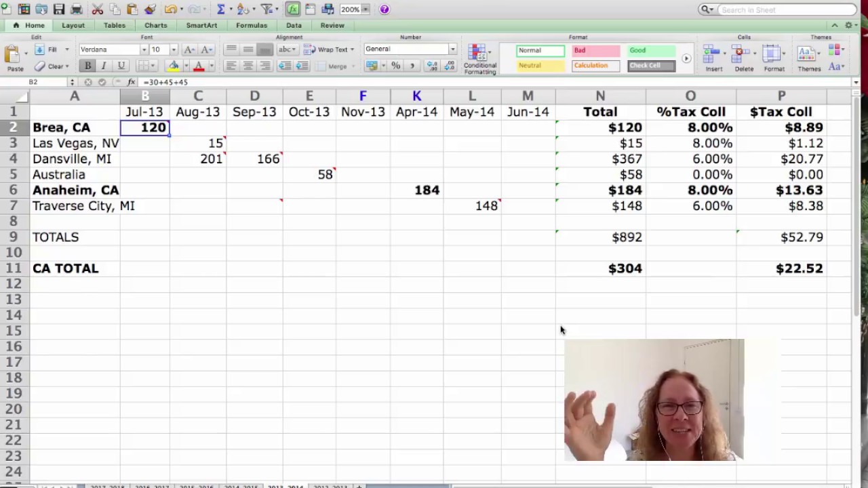Click the Sort A-Z icon

click(242, 9)
